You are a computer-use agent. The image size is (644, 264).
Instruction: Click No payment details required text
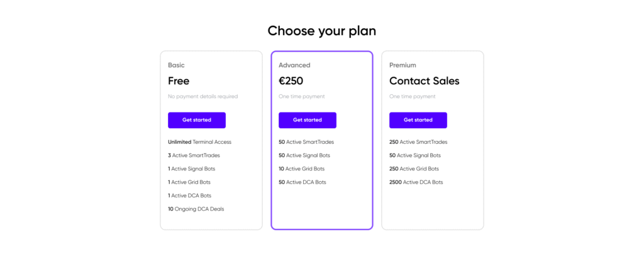point(203,96)
